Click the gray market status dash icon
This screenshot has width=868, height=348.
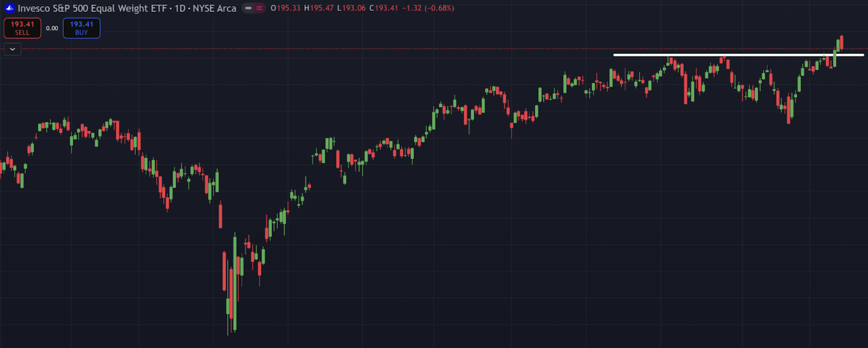(x=248, y=8)
